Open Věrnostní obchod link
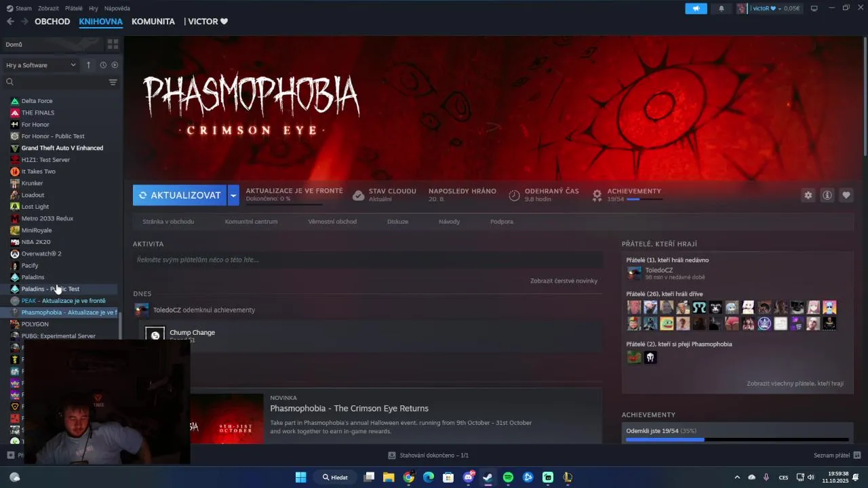The width and height of the screenshot is (868, 488). 332,222
